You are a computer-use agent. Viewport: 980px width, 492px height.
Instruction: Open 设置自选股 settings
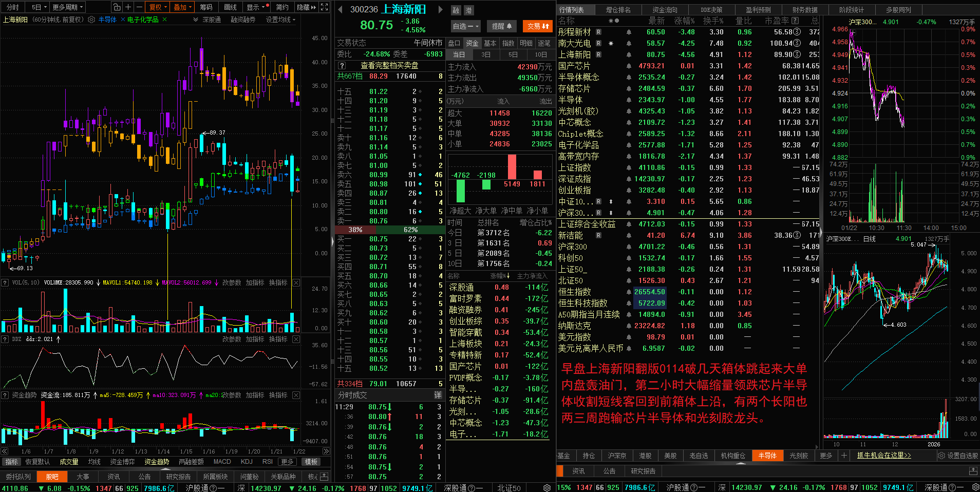[958, 456]
